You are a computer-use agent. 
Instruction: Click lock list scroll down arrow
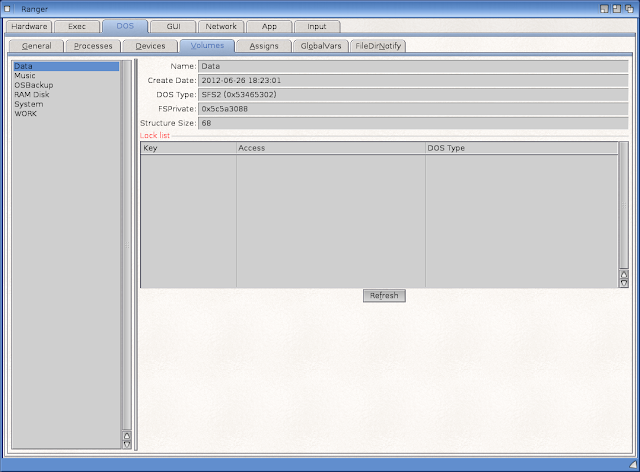pyautogui.click(x=624, y=283)
